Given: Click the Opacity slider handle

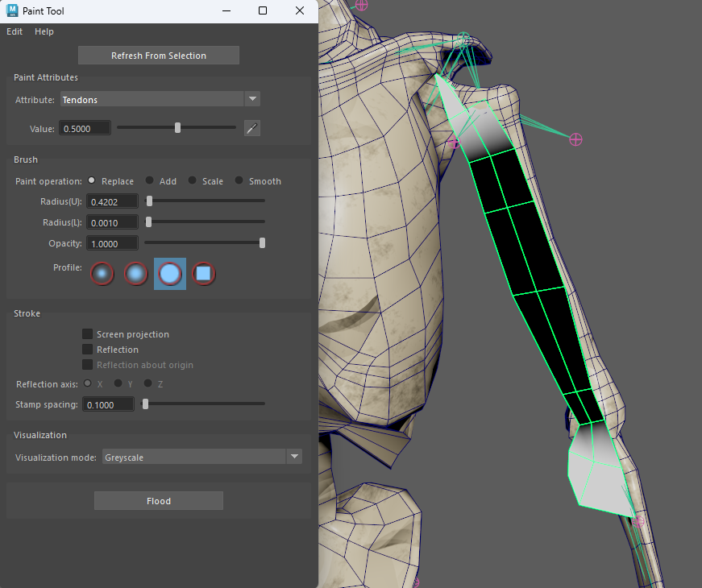Looking at the screenshot, I should click(262, 243).
